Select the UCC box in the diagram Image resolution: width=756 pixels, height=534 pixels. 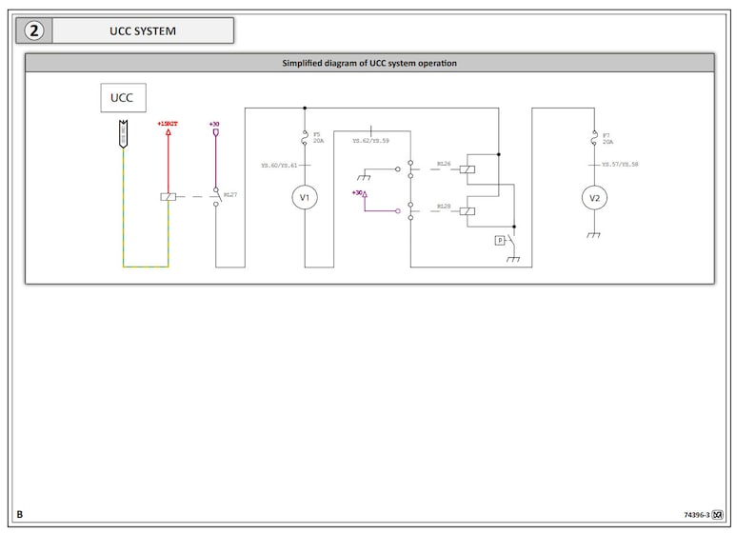pyautogui.click(x=123, y=98)
